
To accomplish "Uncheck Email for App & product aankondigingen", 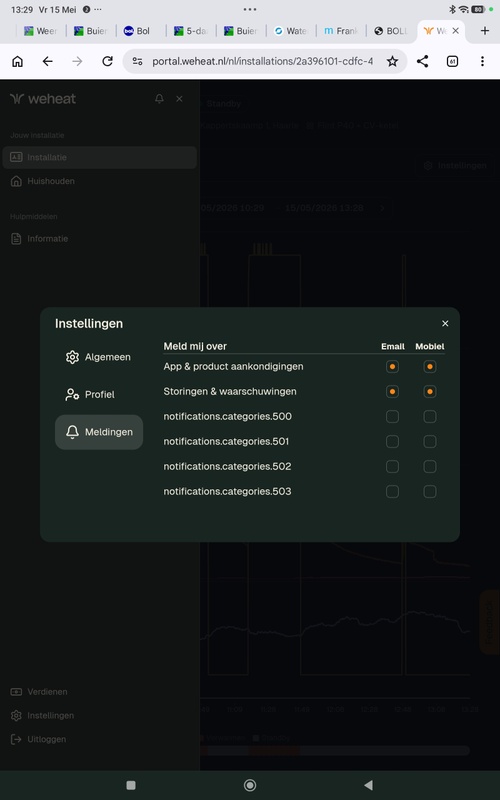I will tap(392, 366).
